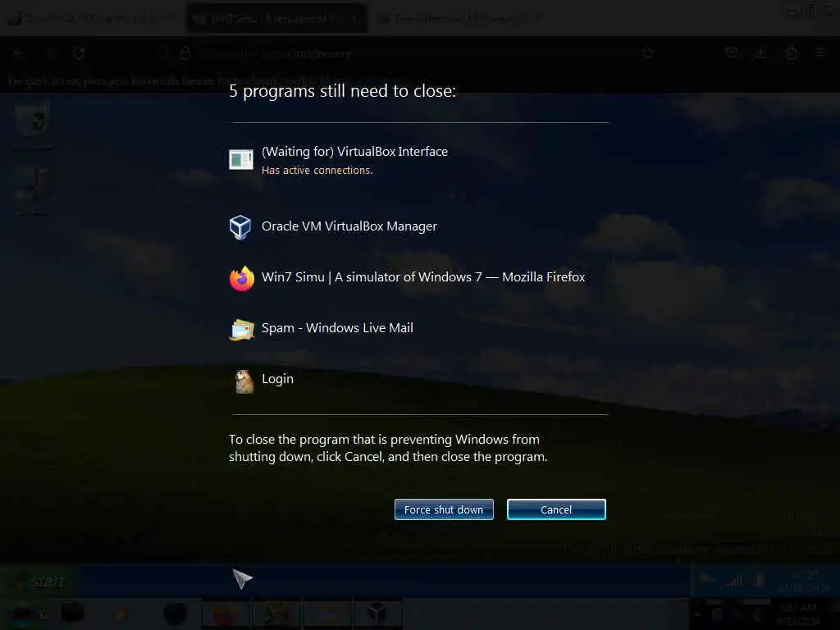Select 'Win7 Simu | A simulator of Windows 7' entry

[423, 277]
